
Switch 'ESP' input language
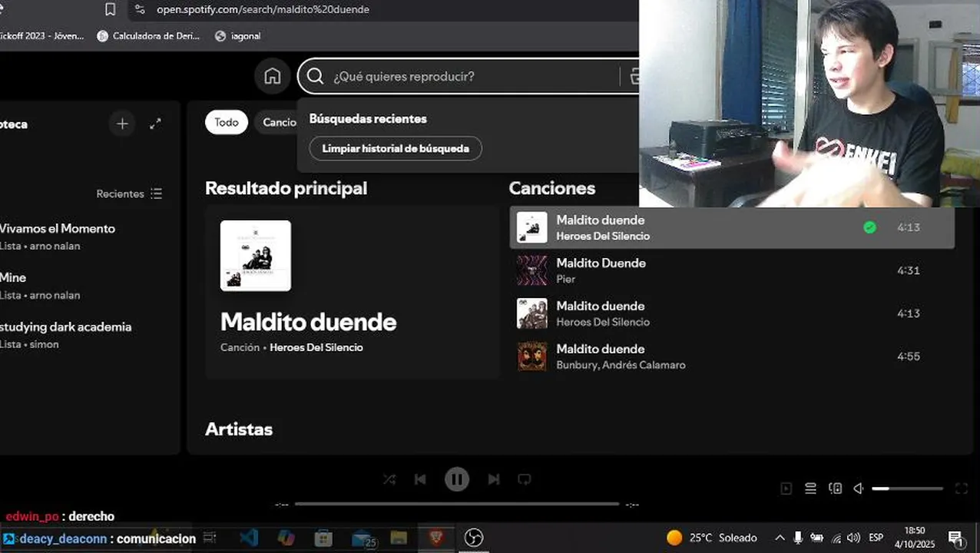[x=876, y=538]
